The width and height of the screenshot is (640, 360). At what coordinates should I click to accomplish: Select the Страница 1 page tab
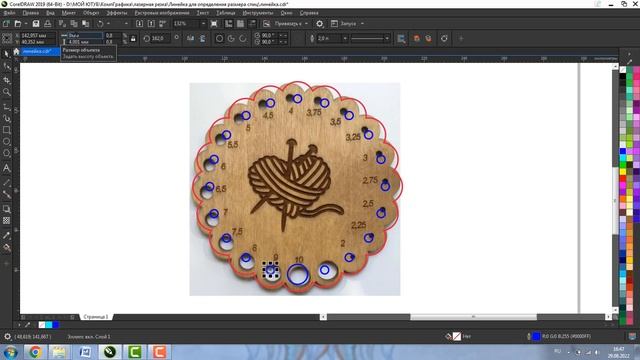(x=96, y=317)
